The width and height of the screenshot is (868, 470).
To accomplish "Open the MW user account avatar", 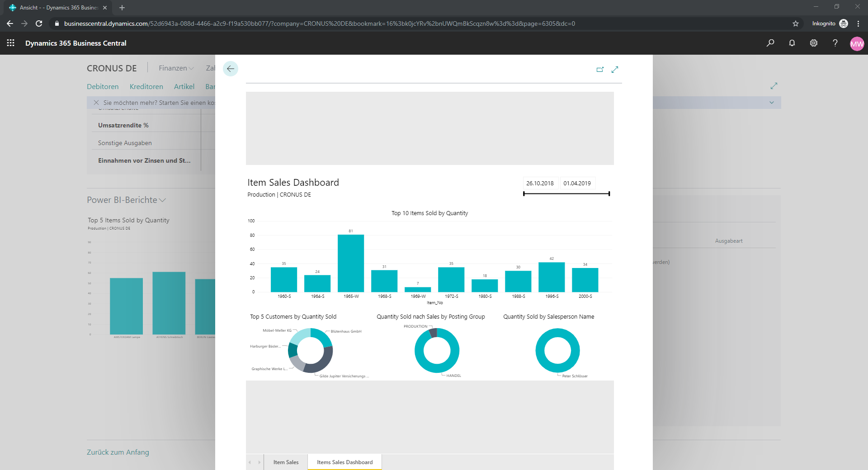I will coord(857,43).
